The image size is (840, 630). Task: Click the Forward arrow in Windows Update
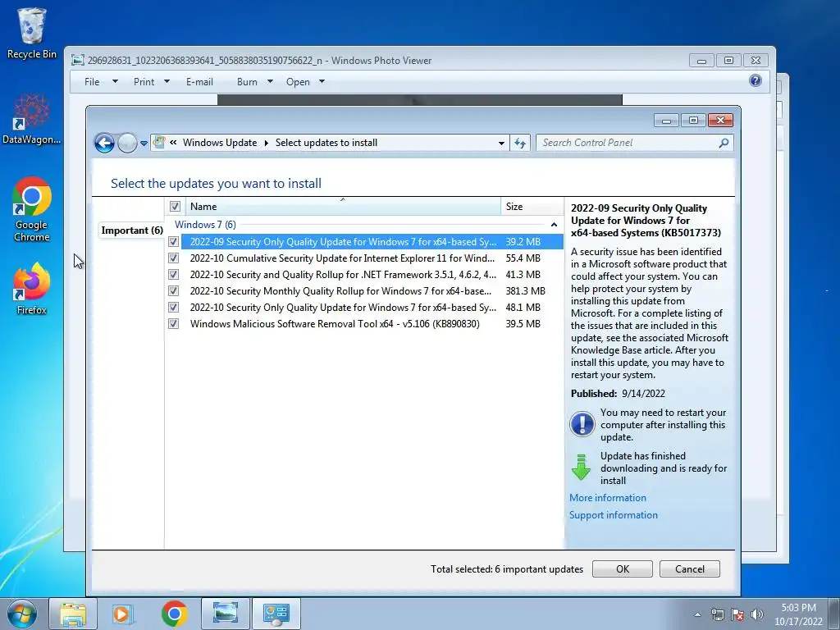(127, 143)
